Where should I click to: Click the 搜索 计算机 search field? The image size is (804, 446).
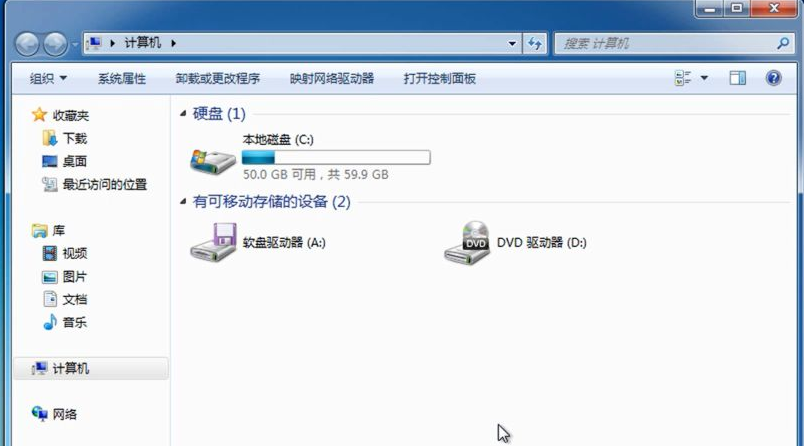(667, 44)
